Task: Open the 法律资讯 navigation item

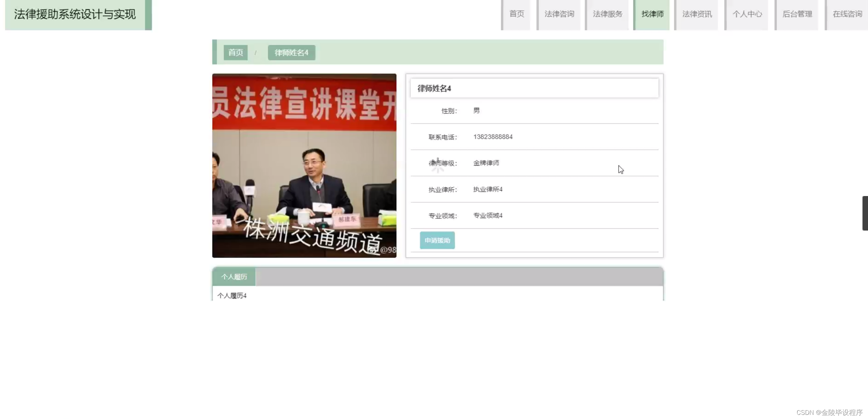Action: coord(697,14)
